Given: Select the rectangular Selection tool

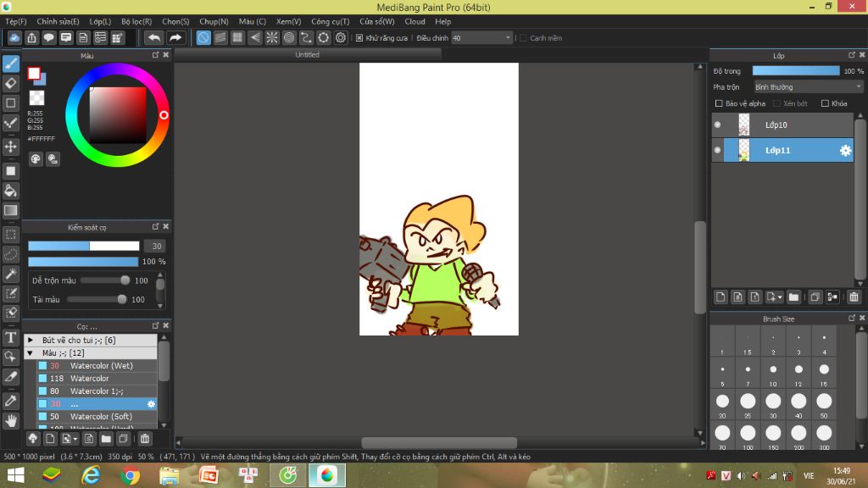Looking at the screenshot, I should tap(11, 235).
